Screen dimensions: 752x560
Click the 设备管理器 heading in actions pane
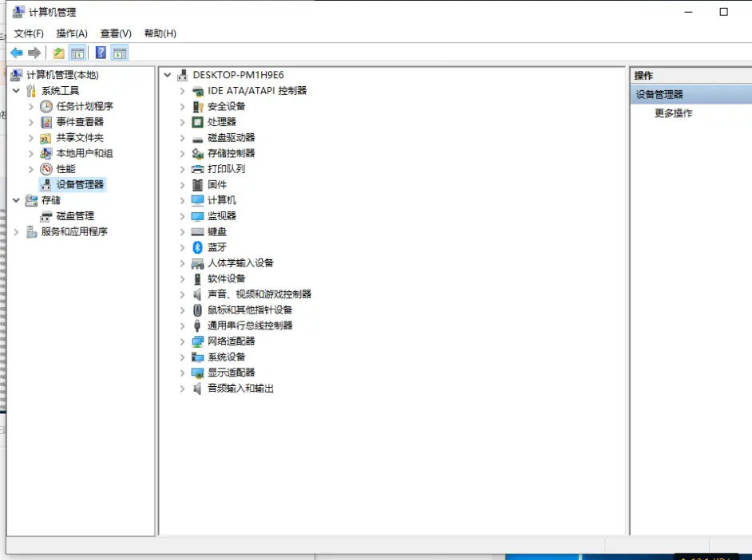pyautogui.click(x=659, y=95)
